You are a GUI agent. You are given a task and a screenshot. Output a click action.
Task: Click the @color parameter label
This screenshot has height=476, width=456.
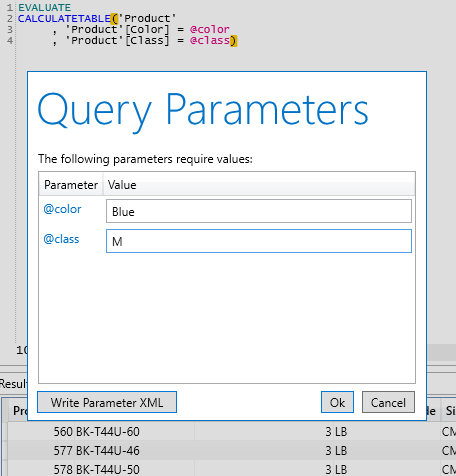pyautogui.click(x=62, y=209)
